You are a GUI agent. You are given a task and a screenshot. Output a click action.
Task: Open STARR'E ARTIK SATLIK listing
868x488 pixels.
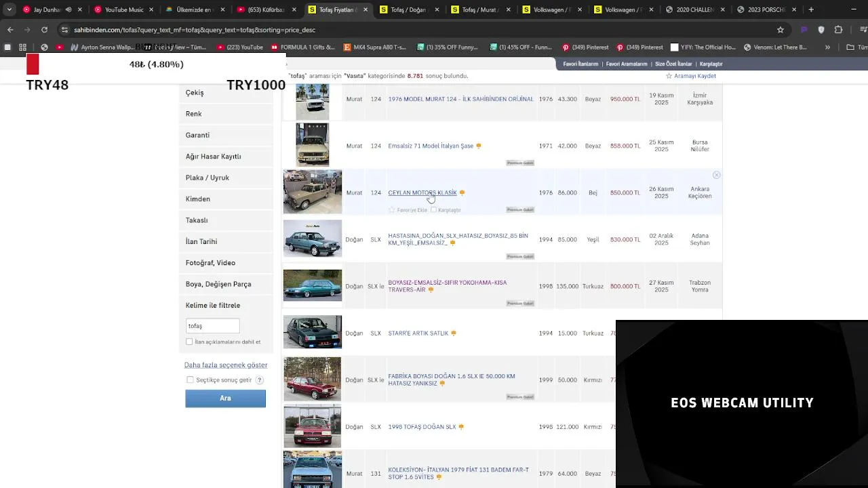point(418,333)
